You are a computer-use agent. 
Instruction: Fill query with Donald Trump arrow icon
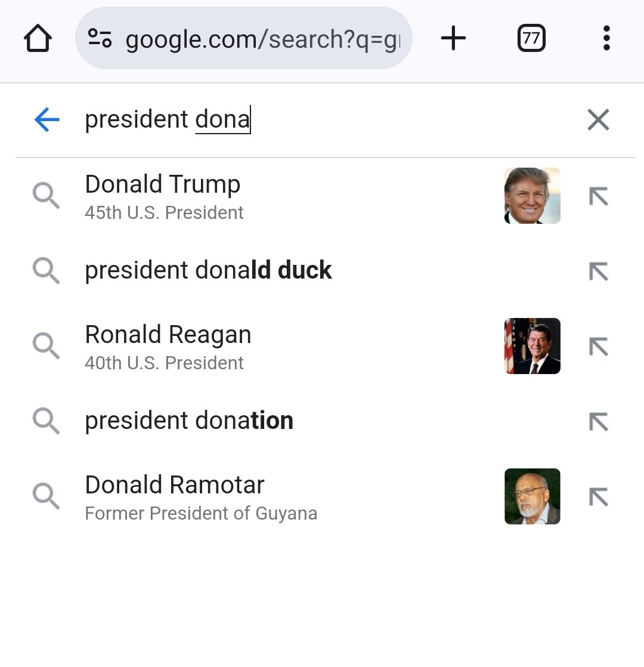click(599, 196)
